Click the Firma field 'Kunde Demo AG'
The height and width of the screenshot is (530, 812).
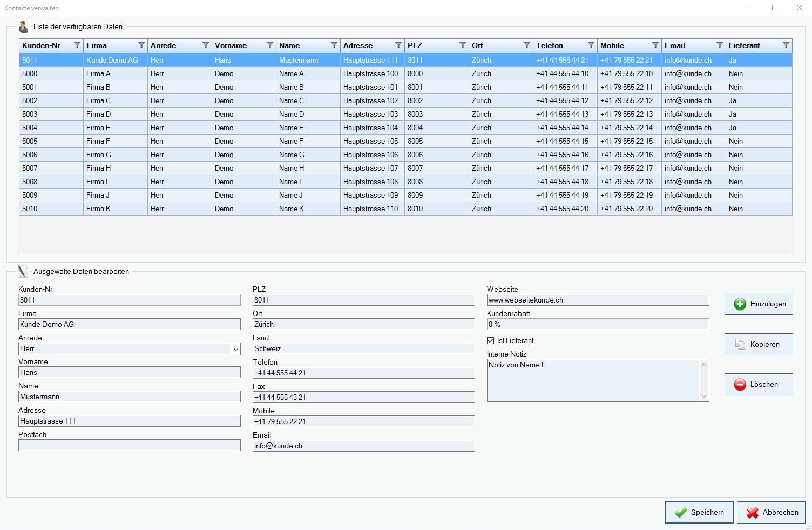130,324
